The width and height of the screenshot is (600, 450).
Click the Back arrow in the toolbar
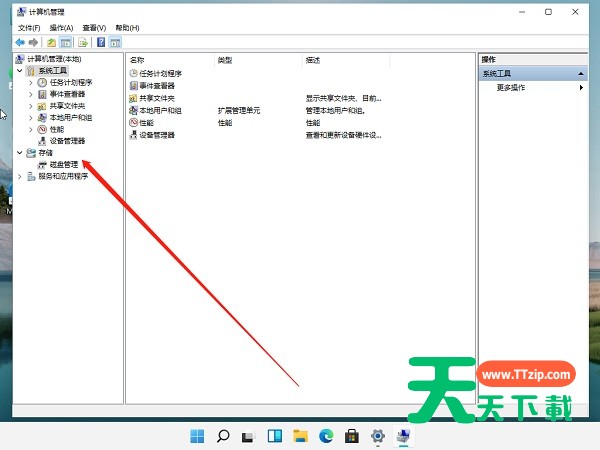pos(22,43)
